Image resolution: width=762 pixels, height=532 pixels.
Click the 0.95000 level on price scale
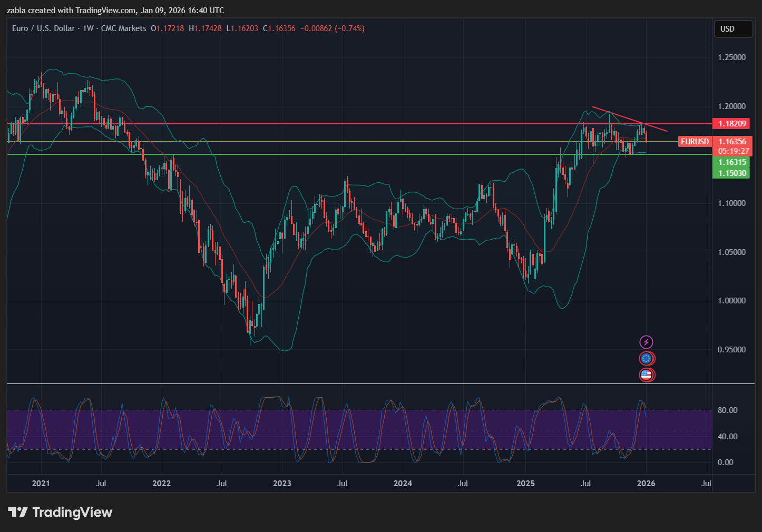731,350
